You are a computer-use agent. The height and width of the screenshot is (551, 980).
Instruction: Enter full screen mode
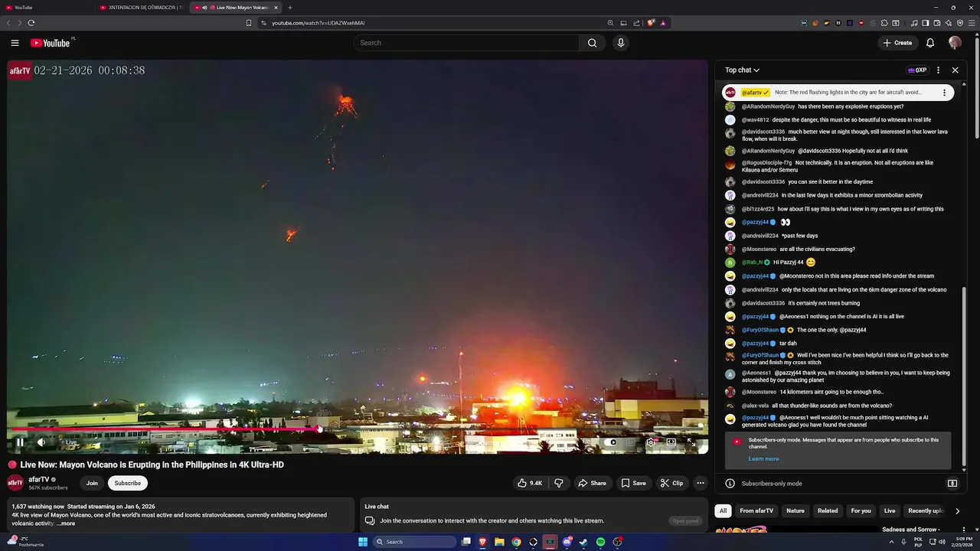[x=691, y=442]
